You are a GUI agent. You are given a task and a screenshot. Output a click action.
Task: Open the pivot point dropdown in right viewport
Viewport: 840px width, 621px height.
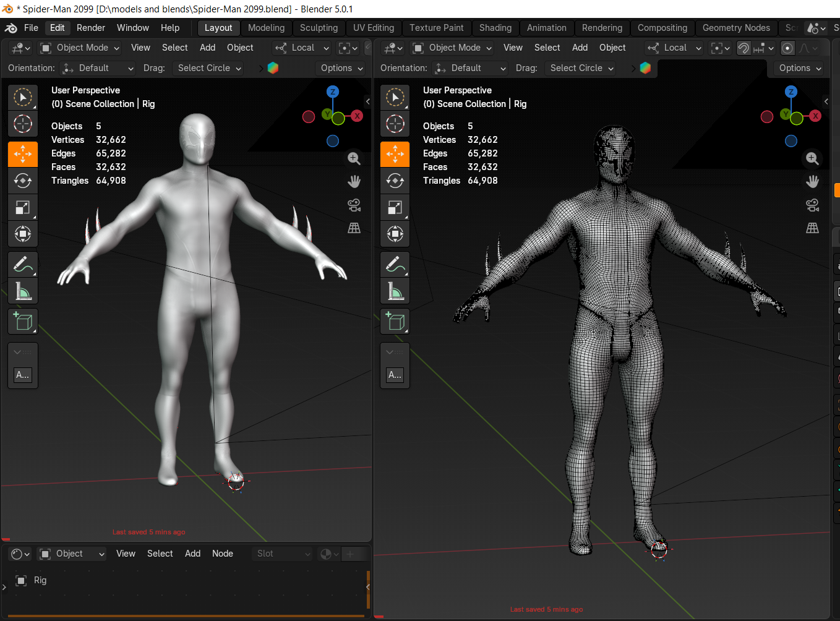pos(720,48)
